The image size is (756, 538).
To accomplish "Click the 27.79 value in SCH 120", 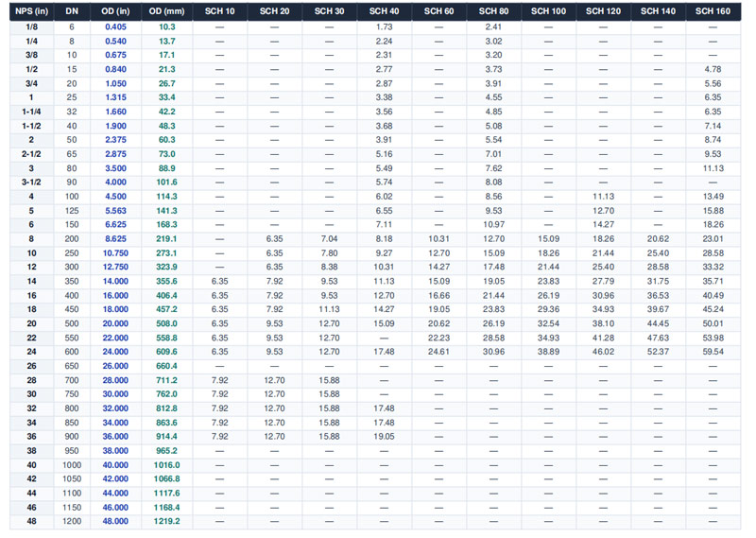I will (603, 282).
